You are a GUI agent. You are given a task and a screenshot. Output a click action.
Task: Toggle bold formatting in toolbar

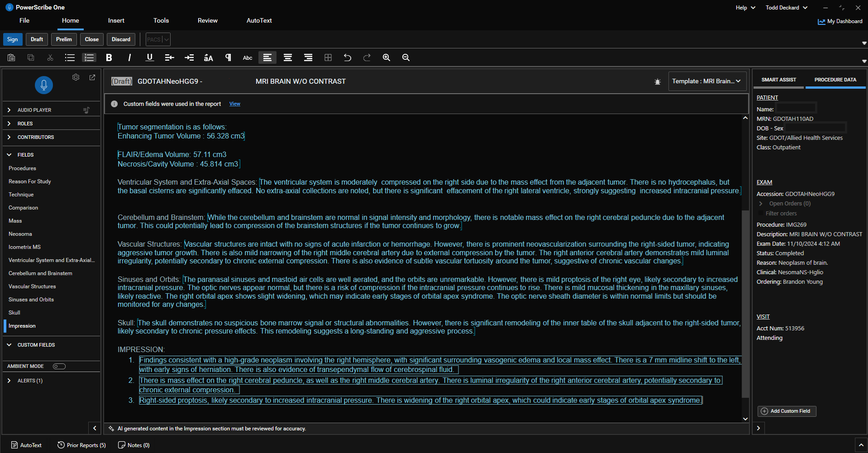109,57
